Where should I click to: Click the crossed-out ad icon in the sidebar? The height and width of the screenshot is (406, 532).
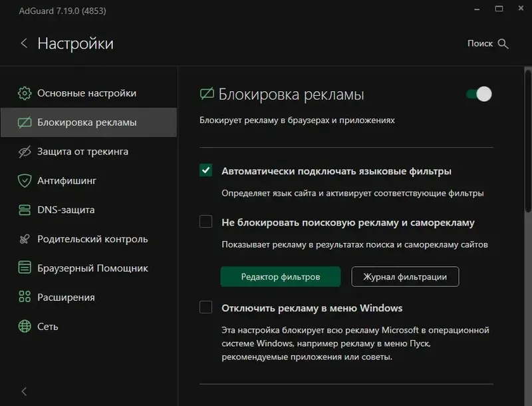tap(25, 122)
